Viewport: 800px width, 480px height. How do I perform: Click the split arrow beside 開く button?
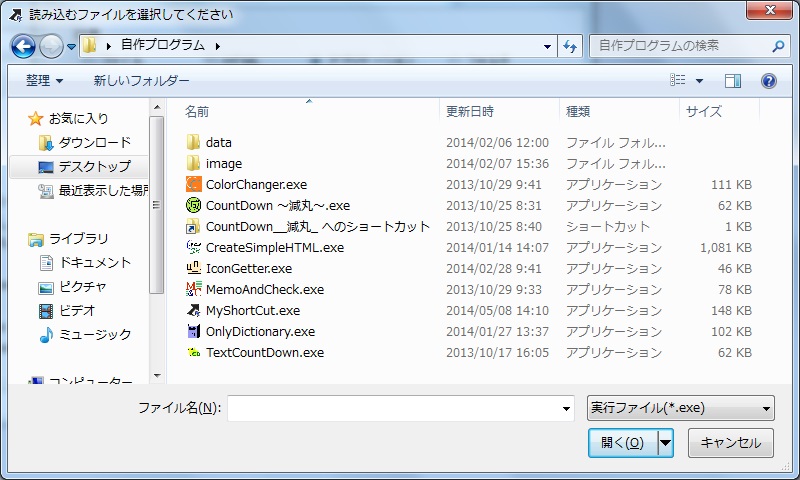point(665,442)
